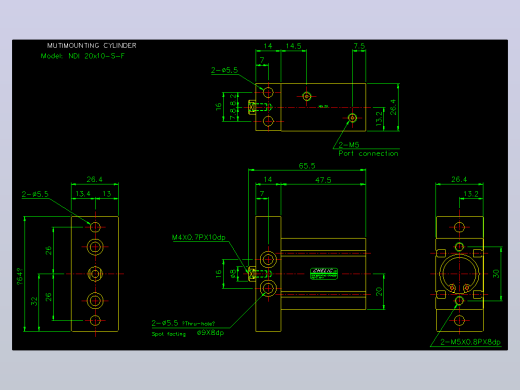Click the 28.4 vertical dimension
Viewport: 520px width, 390px height.
point(393,107)
